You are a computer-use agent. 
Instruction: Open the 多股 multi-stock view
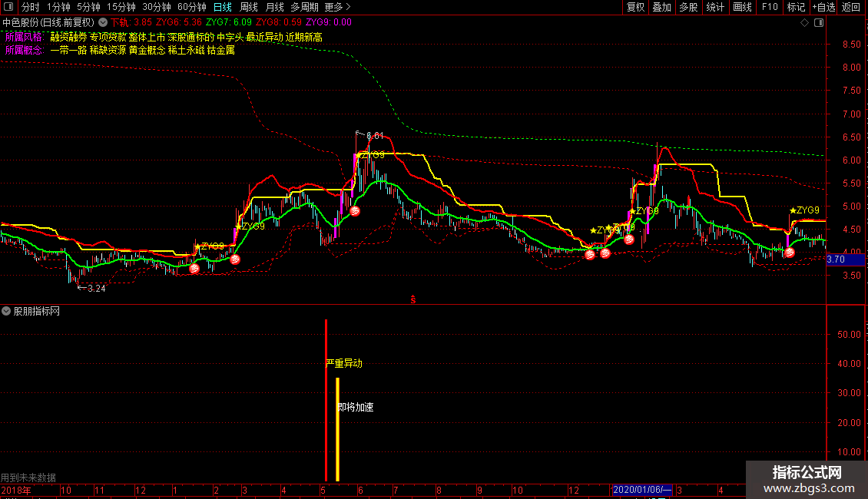pyautogui.click(x=688, y=7)
